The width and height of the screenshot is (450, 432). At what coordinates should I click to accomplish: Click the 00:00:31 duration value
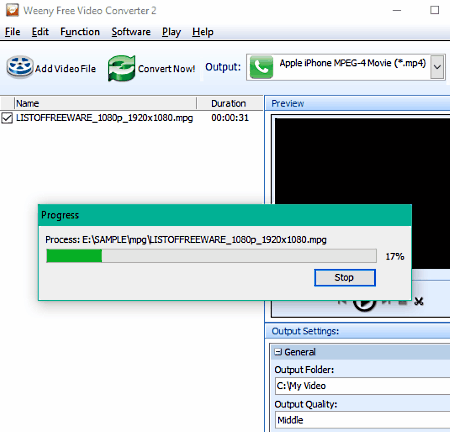click(230, 118)
